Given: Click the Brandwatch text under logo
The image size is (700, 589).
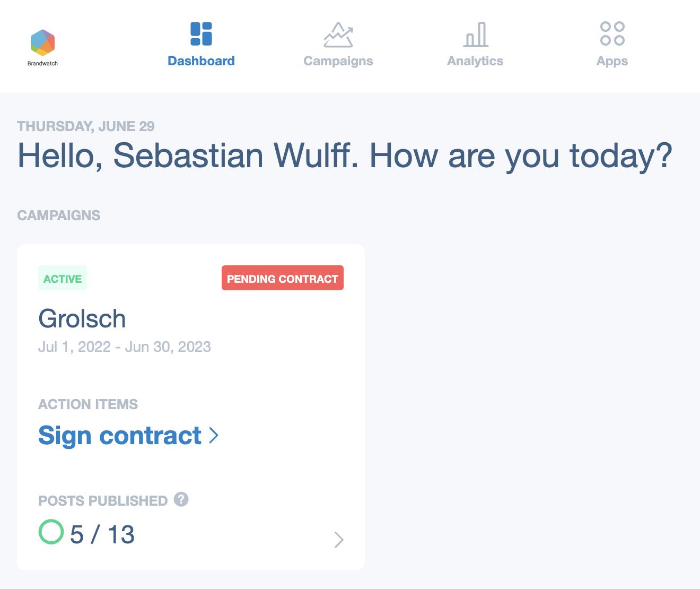Looking at the screenshot, I should point(42,64).
